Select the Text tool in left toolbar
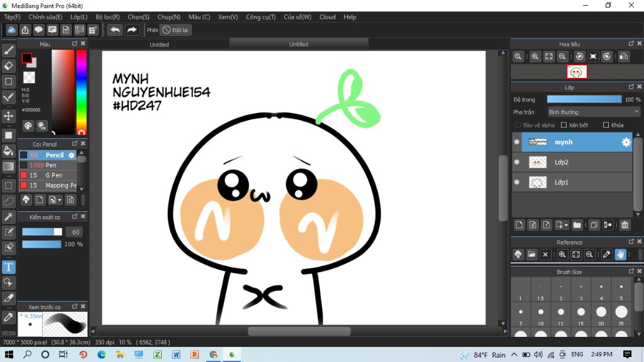This screenshot has height=362, width=644. click(9, 267)
